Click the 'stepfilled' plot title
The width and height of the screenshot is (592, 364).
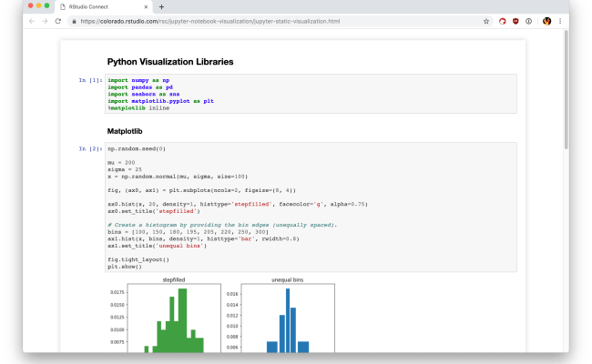tap(174, 280)
